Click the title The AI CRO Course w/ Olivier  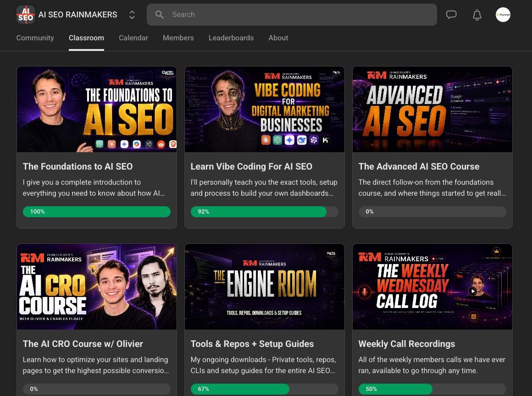pyautogui.click(x=83, y=344)
